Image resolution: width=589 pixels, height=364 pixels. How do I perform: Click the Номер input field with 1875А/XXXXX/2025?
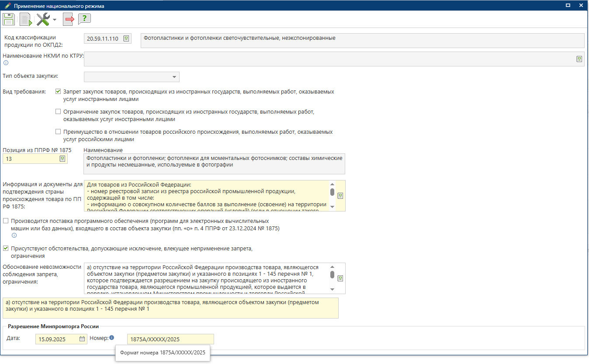click(x=170, y=339)
